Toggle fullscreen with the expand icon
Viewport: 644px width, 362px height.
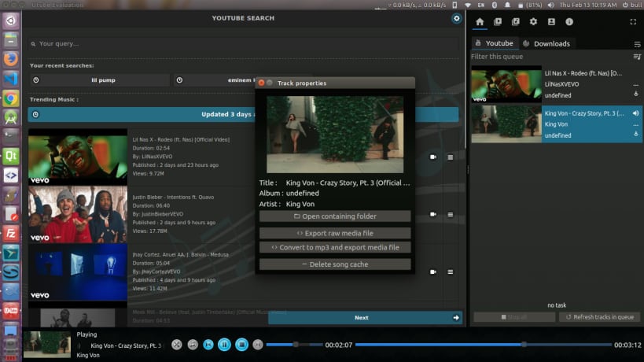pos(633,22)
